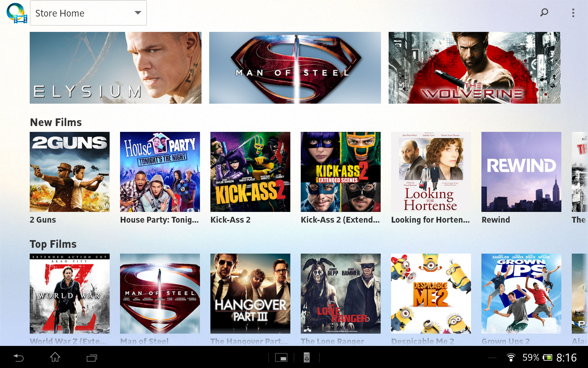This screenshot has width=588, height=368.
Task: Open the small apps icon in navigation bar
Action: coord(281,358)
